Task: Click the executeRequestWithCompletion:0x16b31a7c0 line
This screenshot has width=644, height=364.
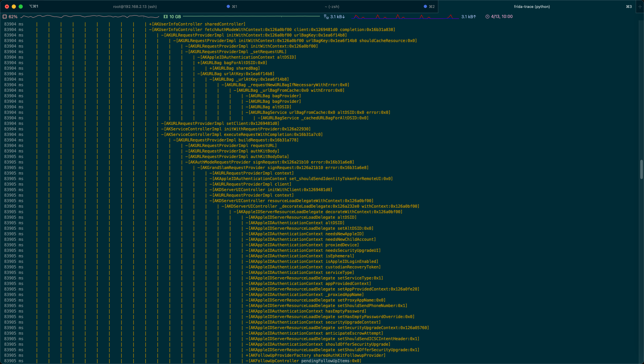Action: [242, 135]
